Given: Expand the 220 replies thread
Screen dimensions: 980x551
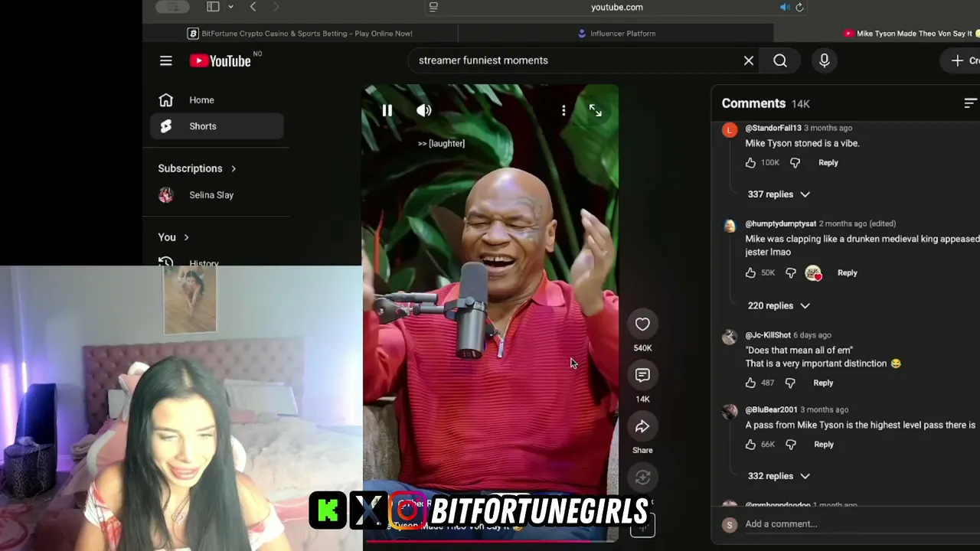Looking at the screenshot, I should (x=778, y=305).
